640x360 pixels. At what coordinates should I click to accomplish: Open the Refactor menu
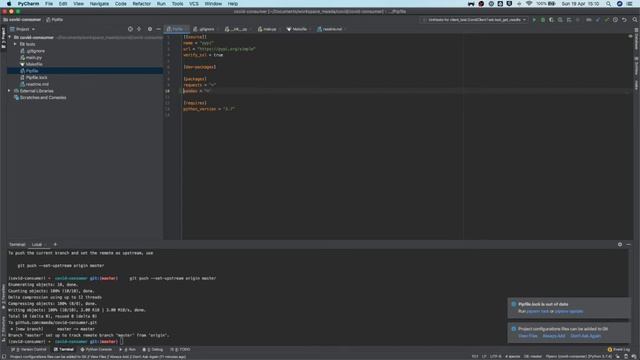pyautogui.click(x=142, y=4)
